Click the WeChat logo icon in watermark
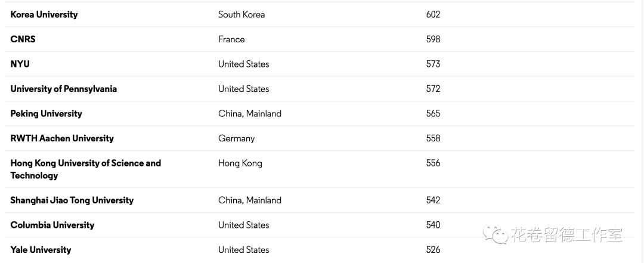The height and width of the screenshot is (263, 644). tap(495, 234)
